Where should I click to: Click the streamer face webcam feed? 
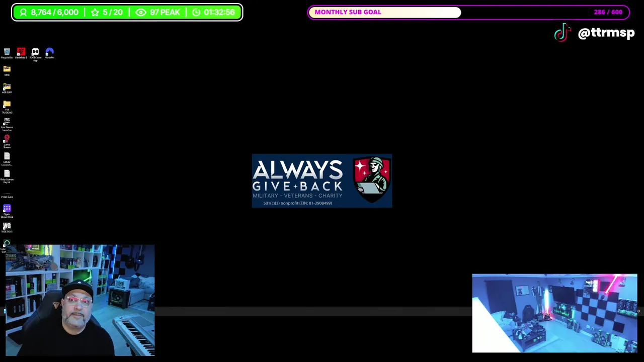80,300
